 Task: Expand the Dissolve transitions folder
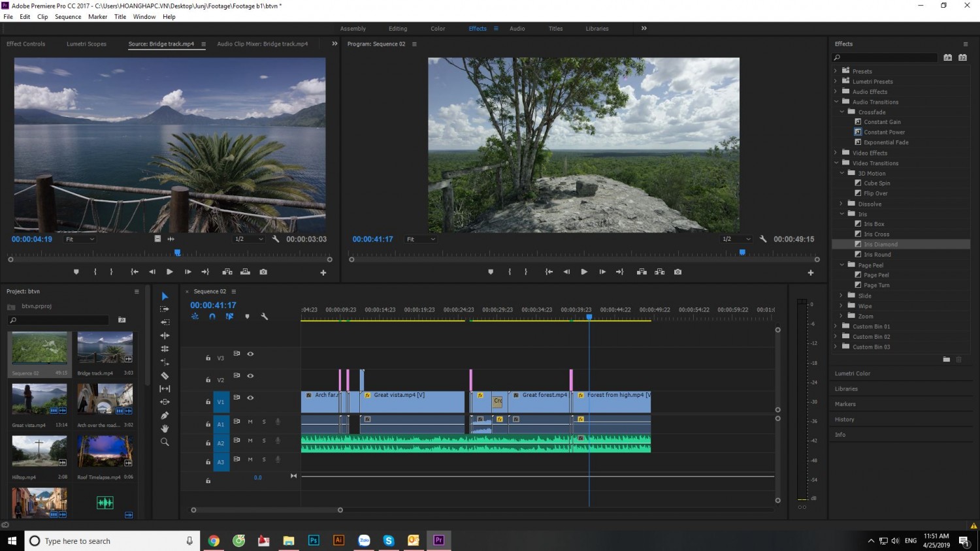tap(841, 204)
